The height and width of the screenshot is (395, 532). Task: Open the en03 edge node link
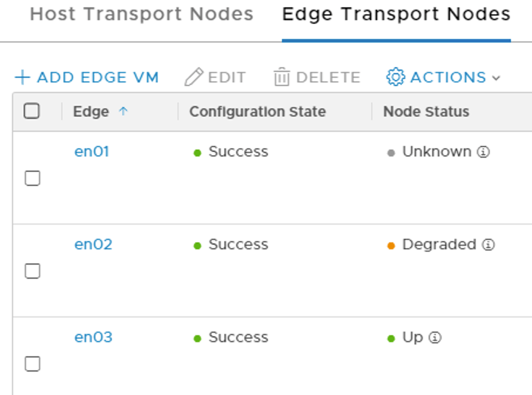tap(93, 338)
